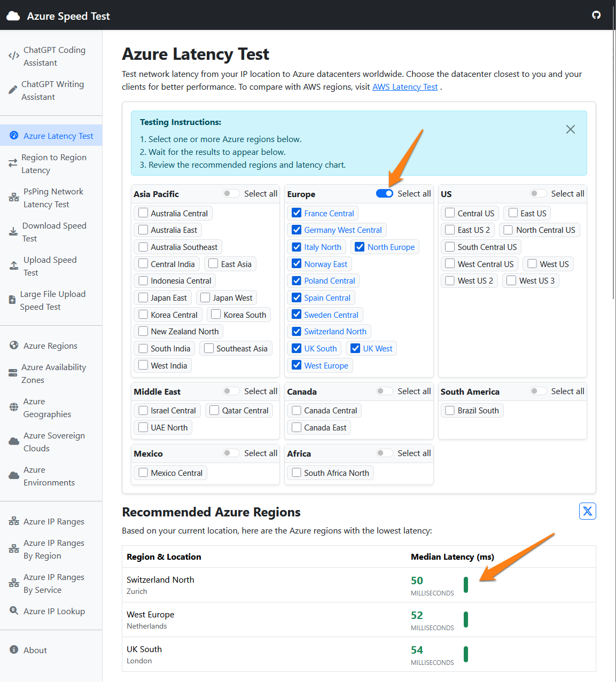This screenshot has width=616, height=682.
Task: Click the Upload Speed Test icon
Action: [x=14, y=266]
